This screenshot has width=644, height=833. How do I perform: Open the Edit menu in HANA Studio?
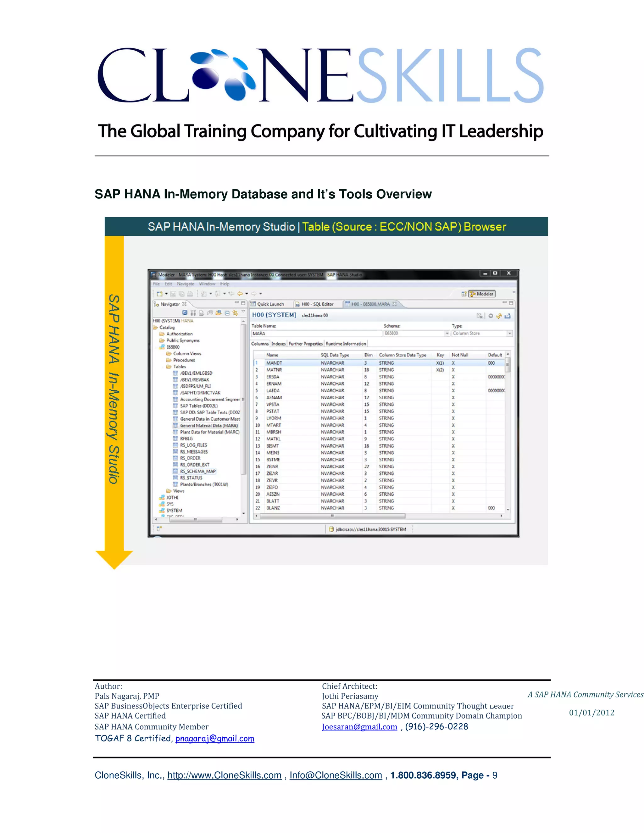point(168,284)
